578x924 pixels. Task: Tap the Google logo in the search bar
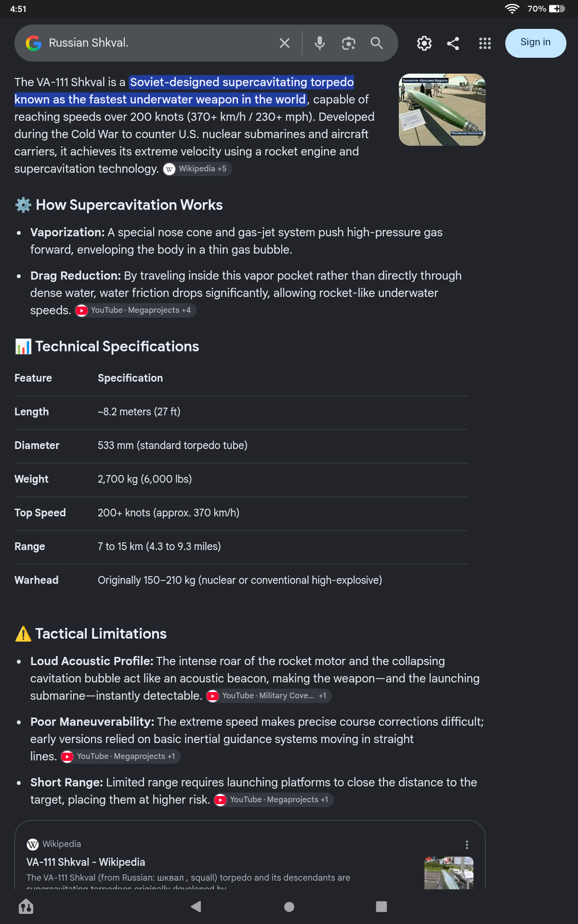point(34,43)
